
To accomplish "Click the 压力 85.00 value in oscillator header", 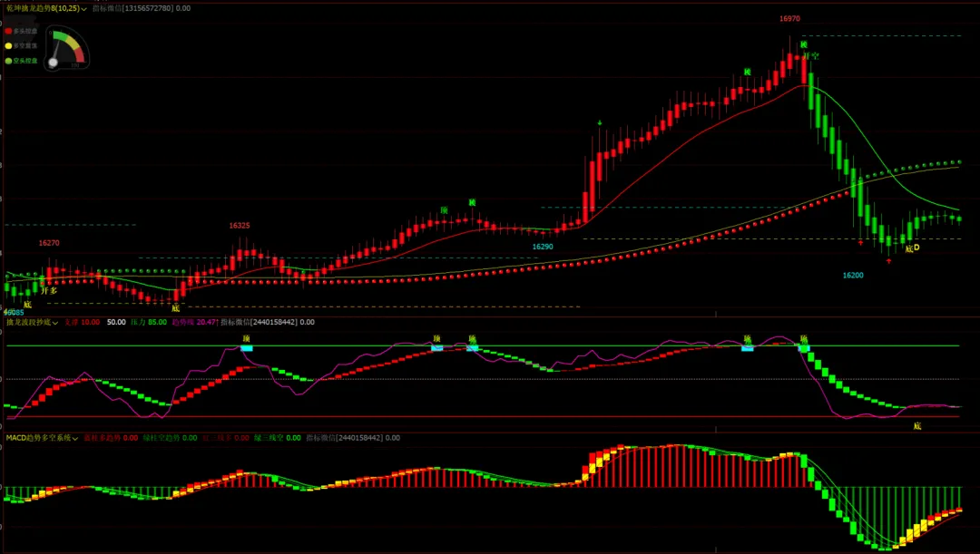I will tap(149, 322).
